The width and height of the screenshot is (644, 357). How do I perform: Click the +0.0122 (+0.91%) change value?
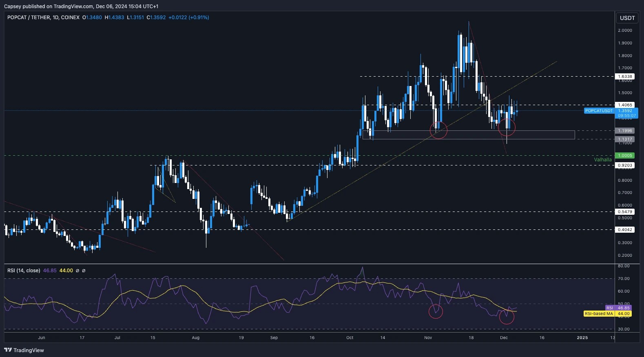(x=188, y=18)
